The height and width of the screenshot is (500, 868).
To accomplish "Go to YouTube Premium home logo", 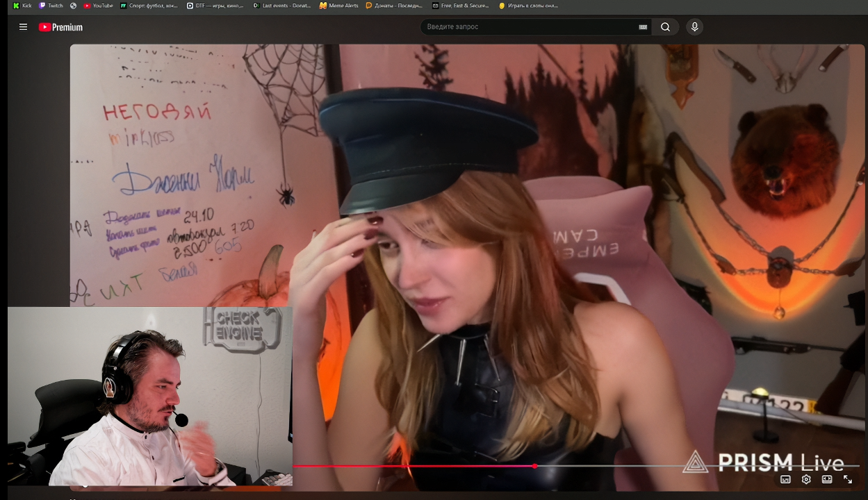I will 60,27.
